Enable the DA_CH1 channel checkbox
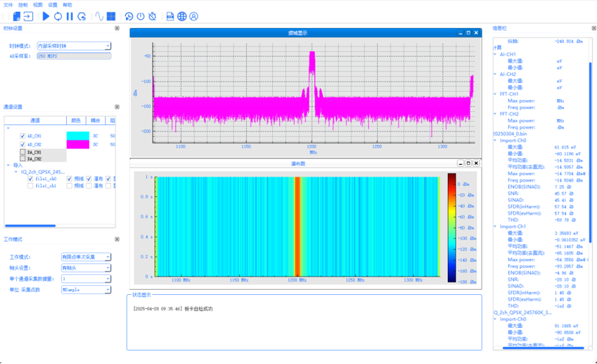 (23, 153)
